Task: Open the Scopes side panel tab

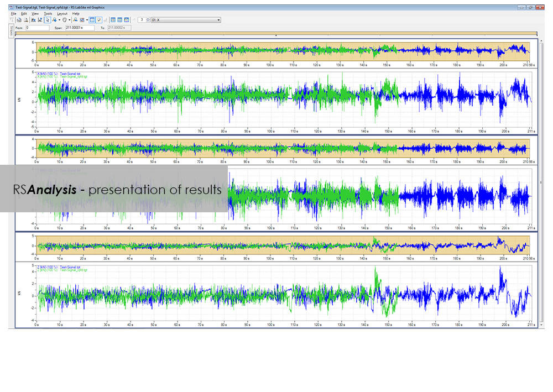Action: (12, 32)
